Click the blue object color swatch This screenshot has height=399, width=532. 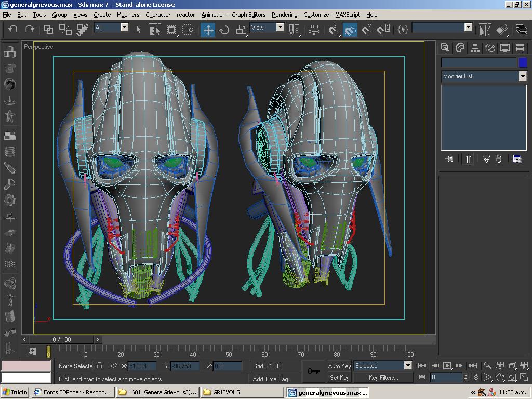click(523, 62)
